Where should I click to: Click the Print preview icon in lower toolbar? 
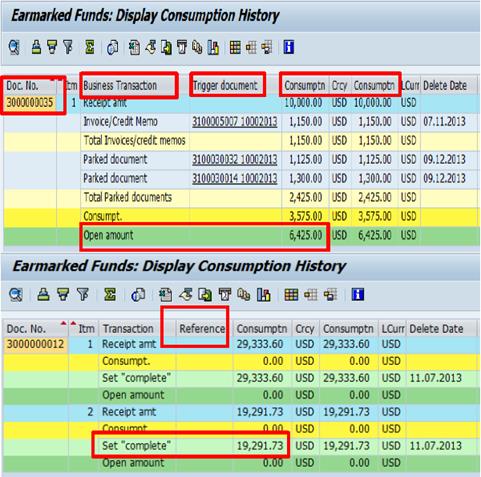[x=138, y=295]
